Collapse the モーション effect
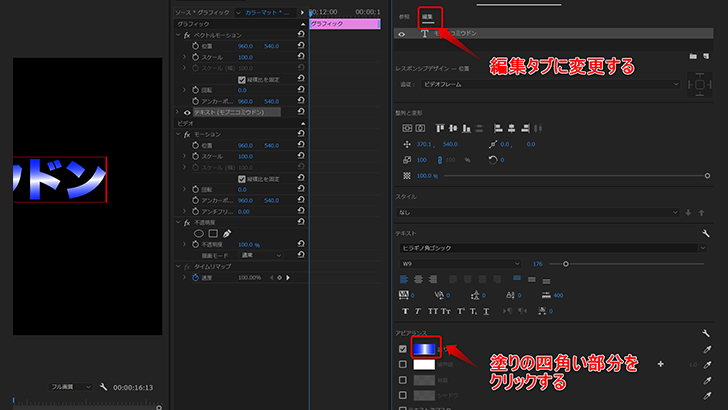728x410 pixels. tap(178, 134)
